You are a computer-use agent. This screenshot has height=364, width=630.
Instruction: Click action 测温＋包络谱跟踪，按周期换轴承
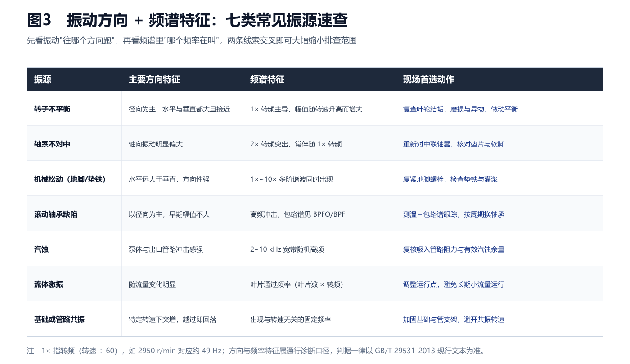click(454, 214)
